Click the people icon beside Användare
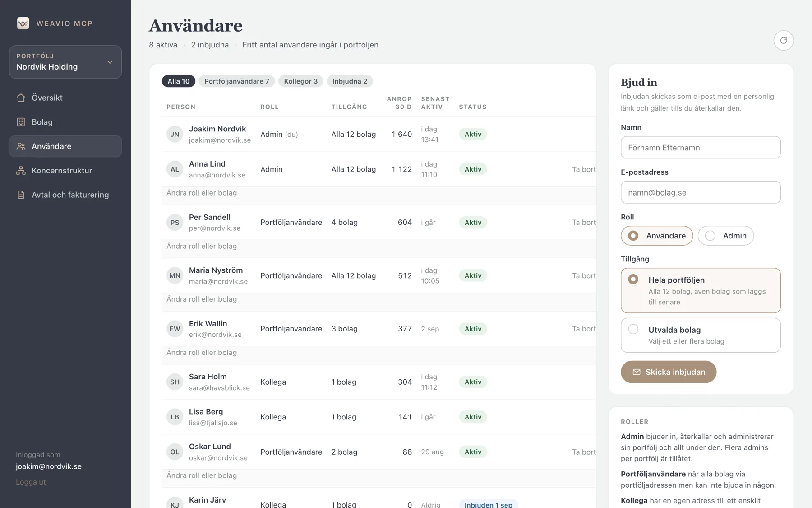This screenshot has width=812, height=508. 21,146
